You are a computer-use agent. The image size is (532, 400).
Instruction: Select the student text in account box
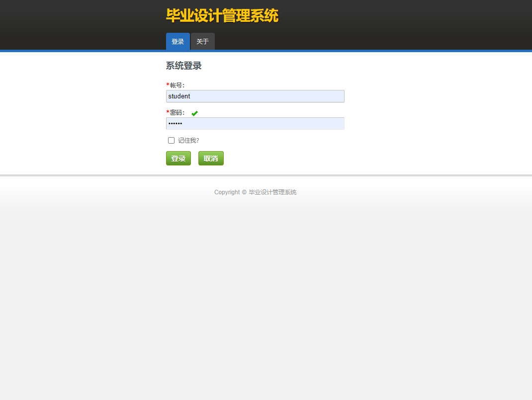179,96
